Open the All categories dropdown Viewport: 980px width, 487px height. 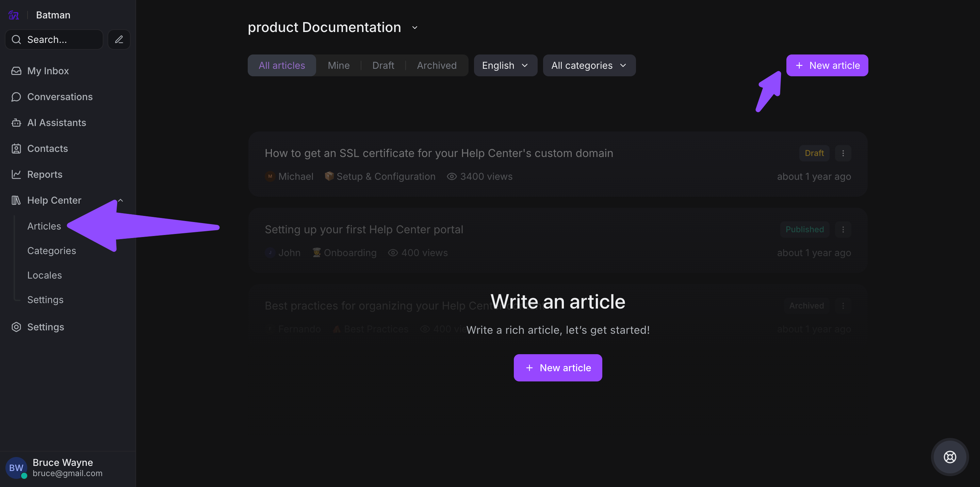coord(589,65)
